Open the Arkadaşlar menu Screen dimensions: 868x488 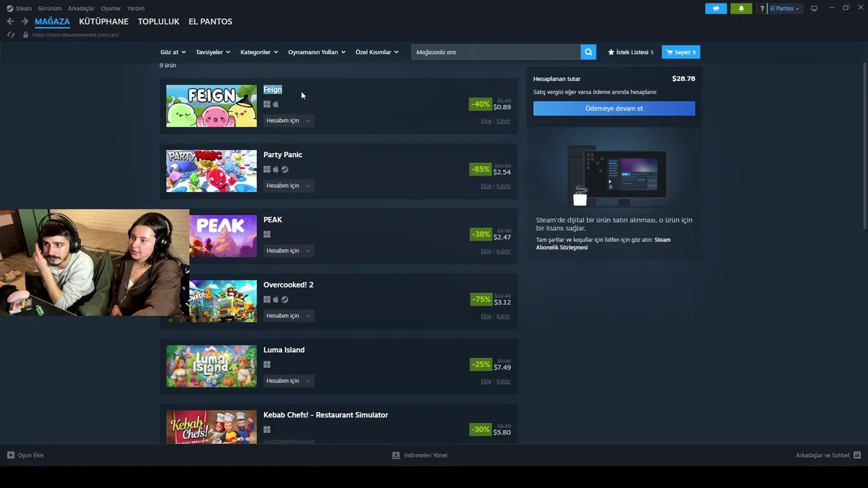coord(81,8)
